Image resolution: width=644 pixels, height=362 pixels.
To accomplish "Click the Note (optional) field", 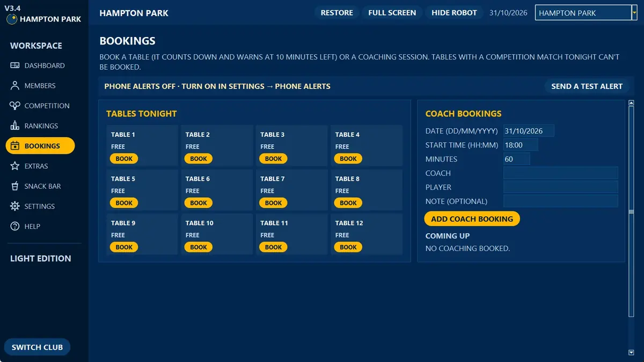I will 561,201.
